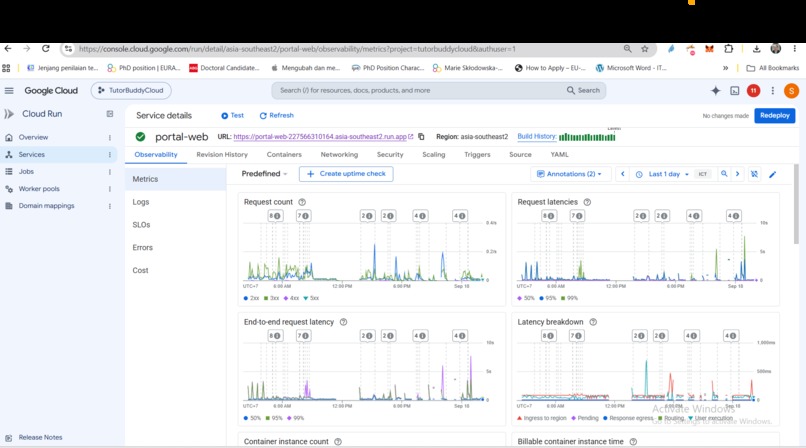Click annotation marker 8 in Request count chart

275,216
